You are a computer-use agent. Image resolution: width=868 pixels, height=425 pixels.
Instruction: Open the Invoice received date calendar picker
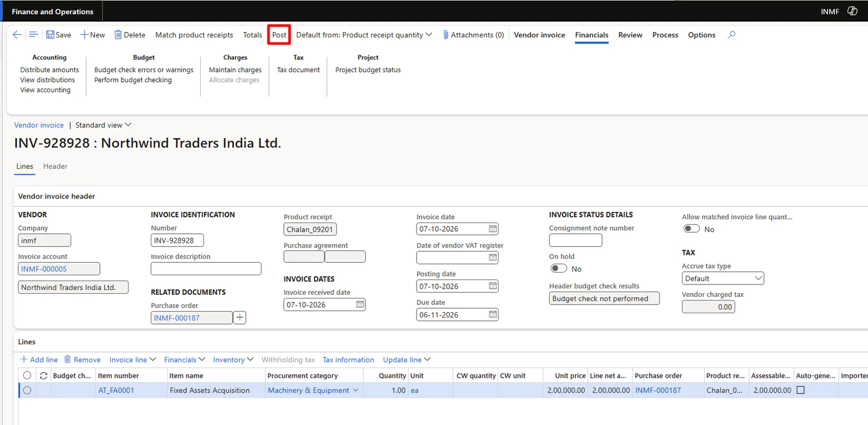click(360, 305)
